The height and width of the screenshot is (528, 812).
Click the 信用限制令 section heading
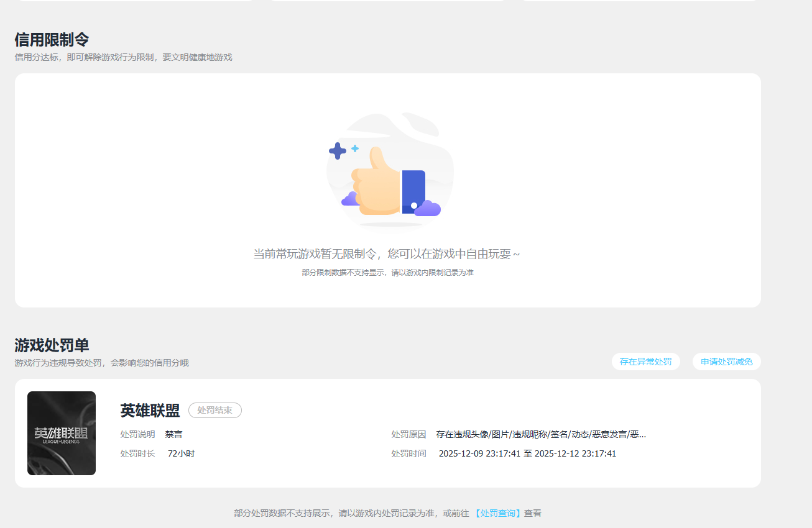coord(52,40)
